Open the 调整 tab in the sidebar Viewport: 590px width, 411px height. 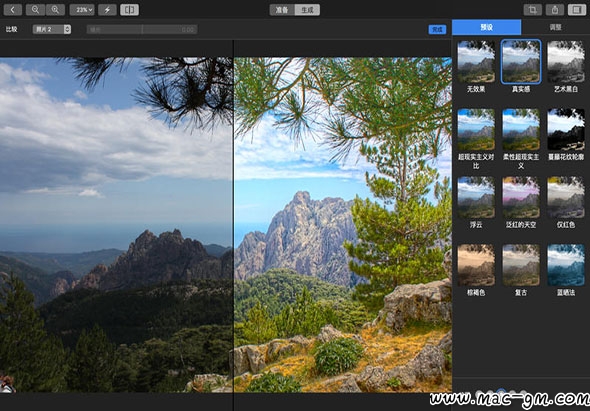(555, 27)
